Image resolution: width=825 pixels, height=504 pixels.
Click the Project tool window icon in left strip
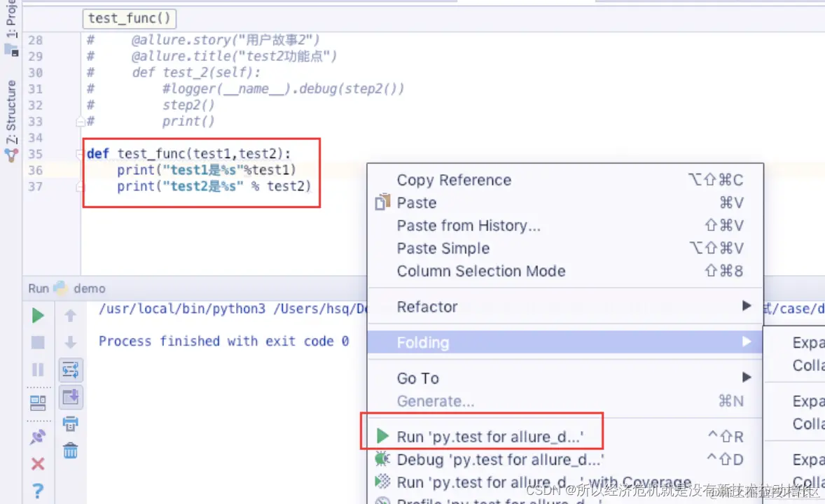(x=11, y=50)
